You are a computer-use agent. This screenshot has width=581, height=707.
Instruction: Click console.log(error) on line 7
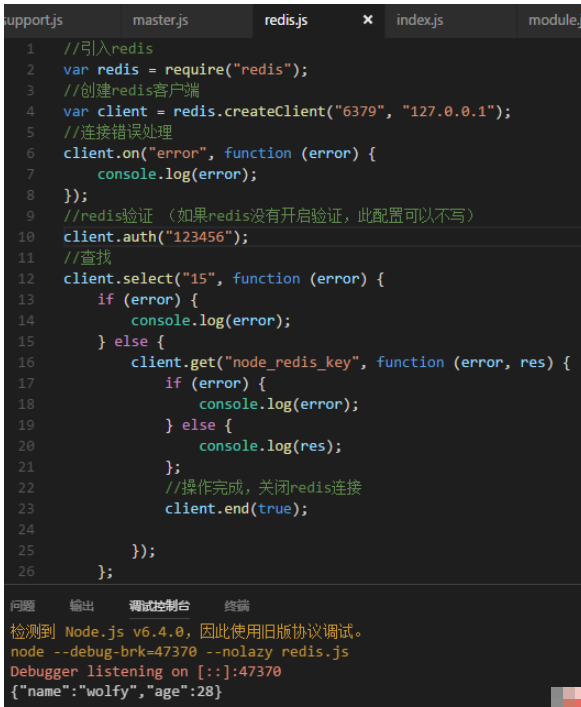pyautogui.click(x=177, y=174)
